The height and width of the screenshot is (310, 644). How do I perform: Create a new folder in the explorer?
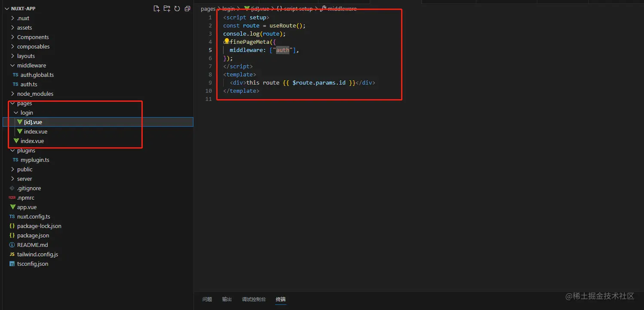click(167, 9)
